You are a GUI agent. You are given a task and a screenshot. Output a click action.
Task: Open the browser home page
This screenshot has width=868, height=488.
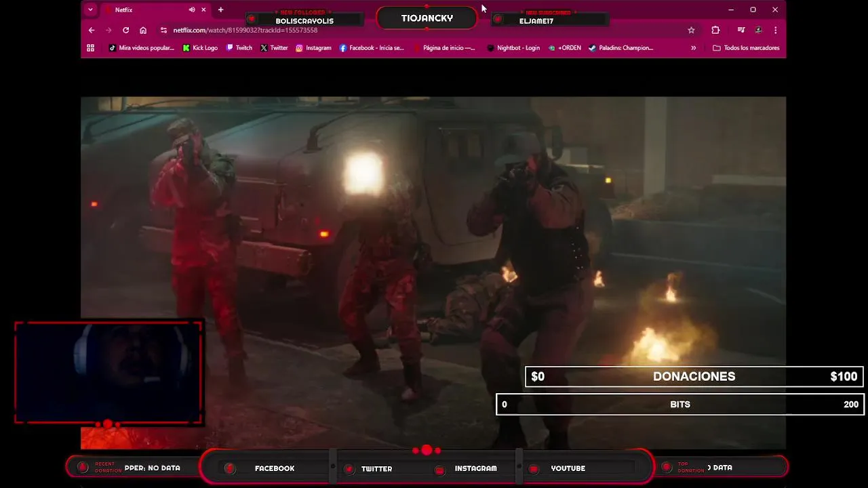pyautogui.click(x=143, y=30)
